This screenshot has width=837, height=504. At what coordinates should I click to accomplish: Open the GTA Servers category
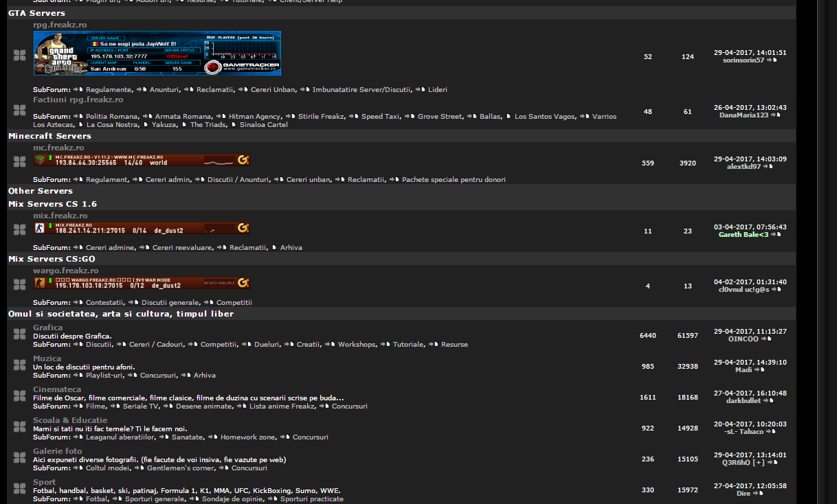[36, 13]
